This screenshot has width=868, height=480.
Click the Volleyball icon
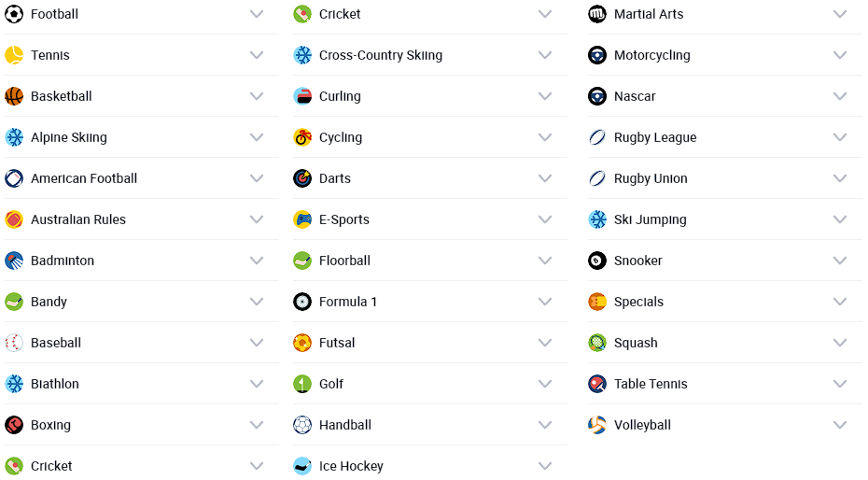point(597,425)
